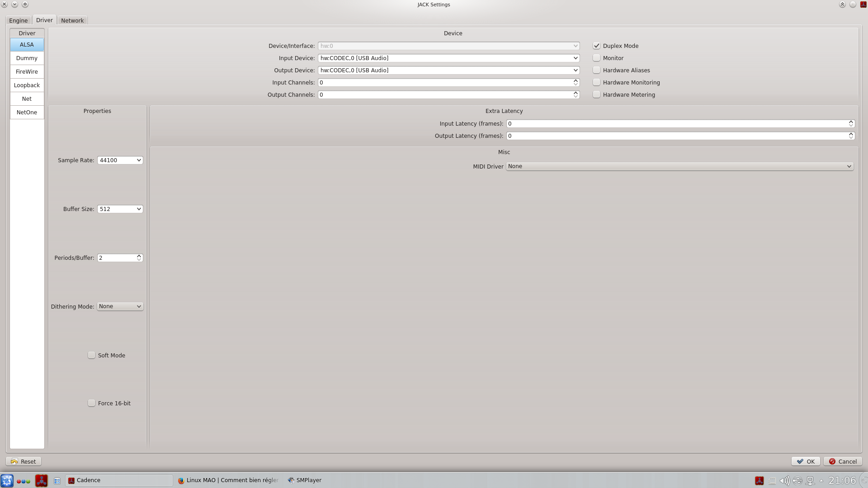The width and height of the screenshot is (868, 488).
Task: Open the KDE application launcher menu
Action: coord(7,480)
